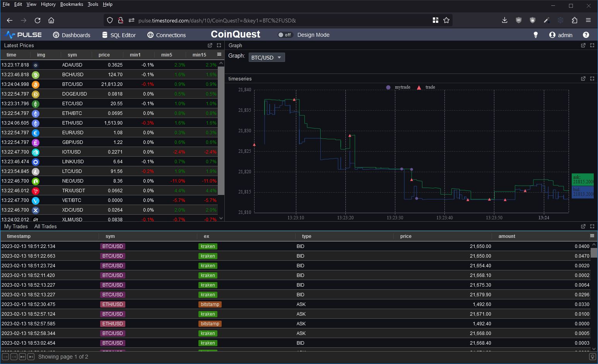
Task: Pop out the Latest Prices panel
Action: click(x=210, y=45)
